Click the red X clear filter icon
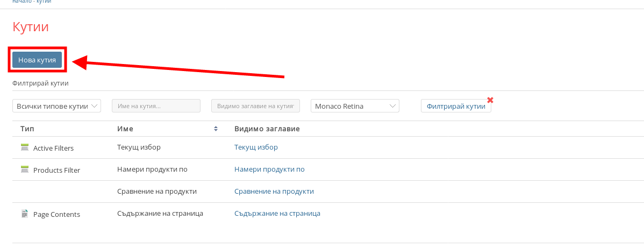The image size is (644, 247). coord(490,100)
